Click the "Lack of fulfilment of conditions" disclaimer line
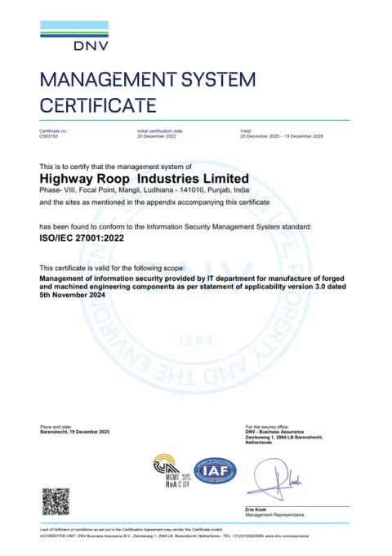Screen dimensions: 392x556 131,529
